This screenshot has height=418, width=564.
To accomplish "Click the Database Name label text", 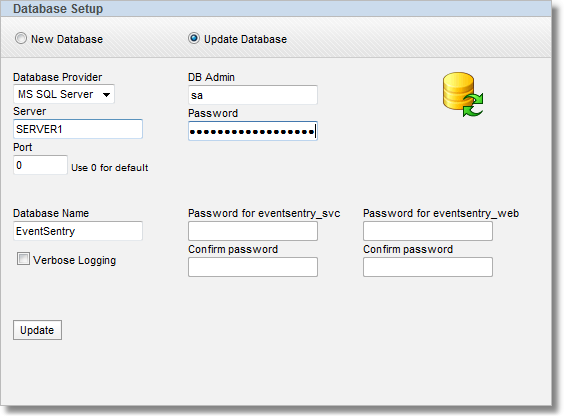I will [x=51, y=213].
